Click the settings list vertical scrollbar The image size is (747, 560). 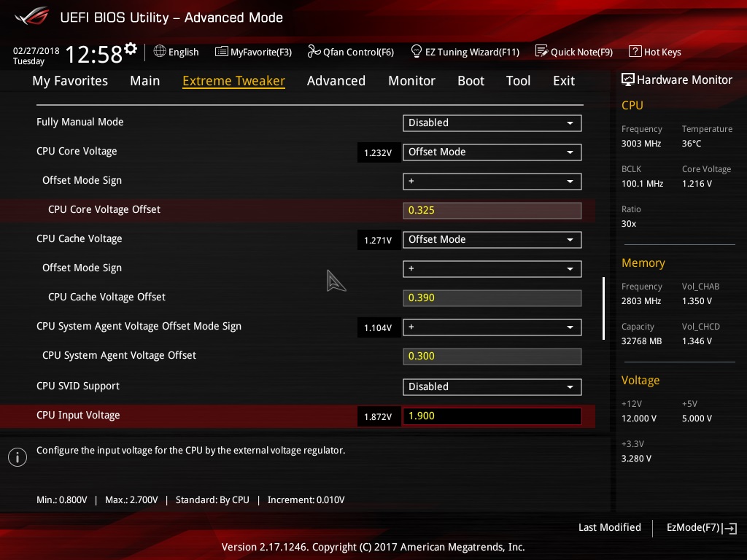(x=603, y=308)
